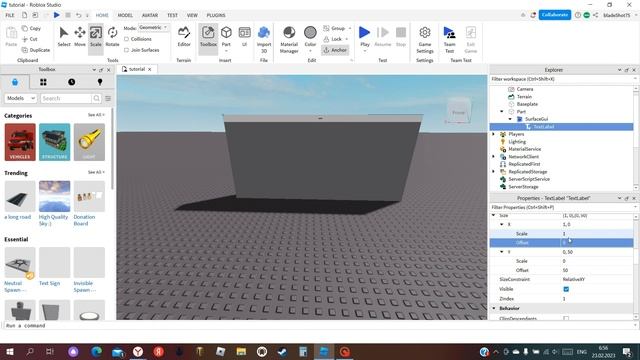Image resolution: width=640 pixels, height=360 pixels.
Task: Toggle the ClipsDescendants checkbox
Action: 566,318
